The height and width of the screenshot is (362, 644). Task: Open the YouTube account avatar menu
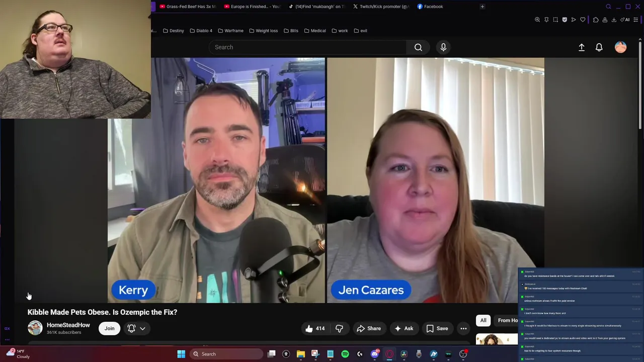[621, 47]
